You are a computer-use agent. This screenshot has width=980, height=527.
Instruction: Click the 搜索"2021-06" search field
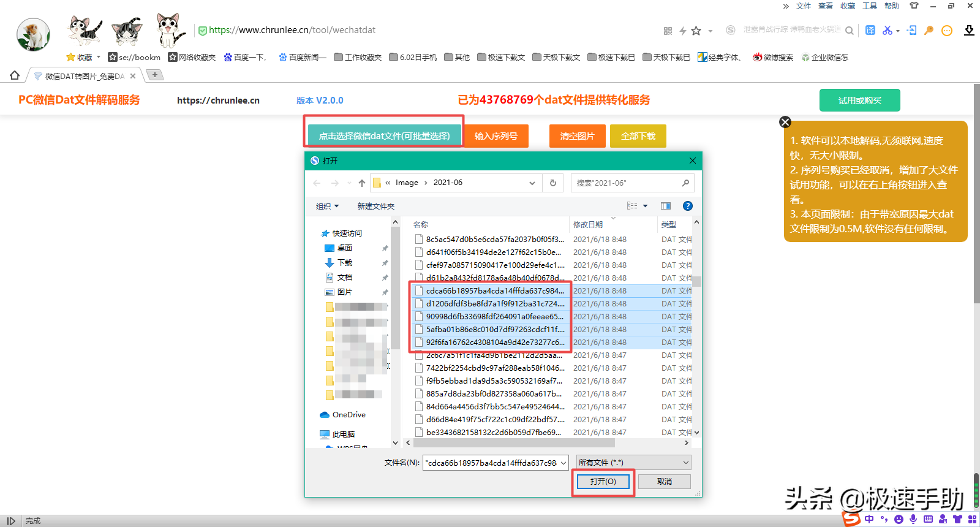632,183
